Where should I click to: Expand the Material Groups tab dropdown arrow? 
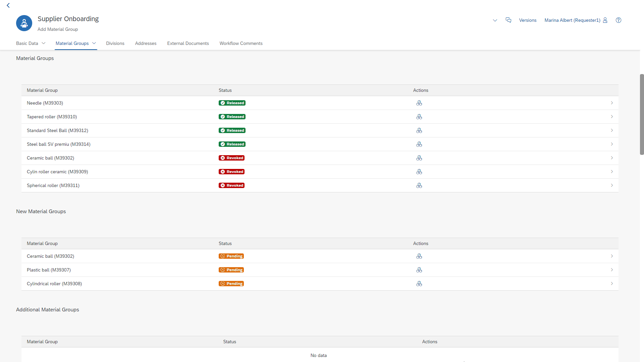click(x=94, y=43)
